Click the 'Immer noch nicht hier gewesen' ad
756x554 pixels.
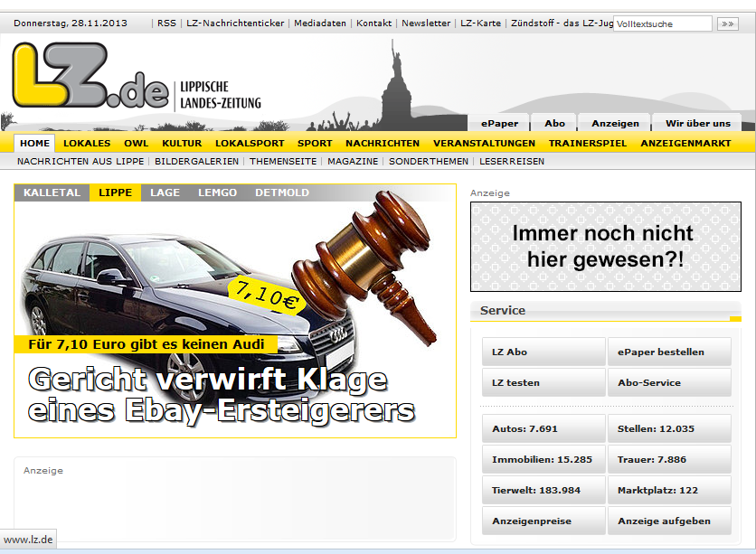[606, 247]
